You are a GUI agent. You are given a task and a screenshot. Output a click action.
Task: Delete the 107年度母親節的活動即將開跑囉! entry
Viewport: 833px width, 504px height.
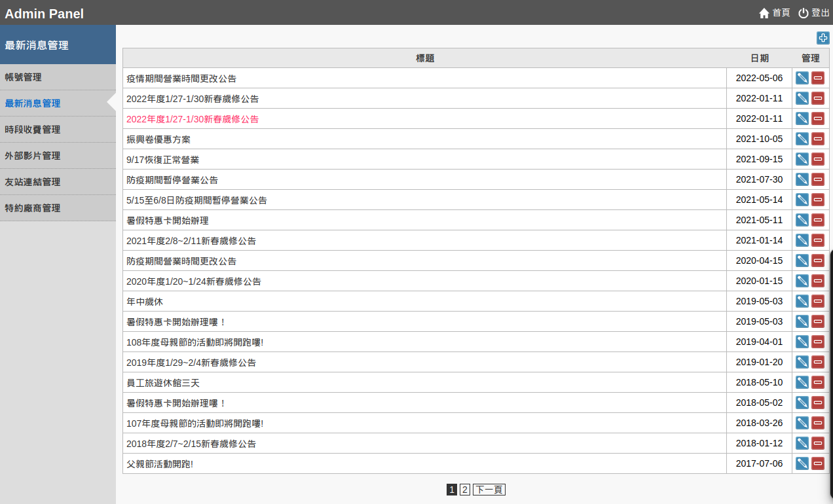click(818, 423)
